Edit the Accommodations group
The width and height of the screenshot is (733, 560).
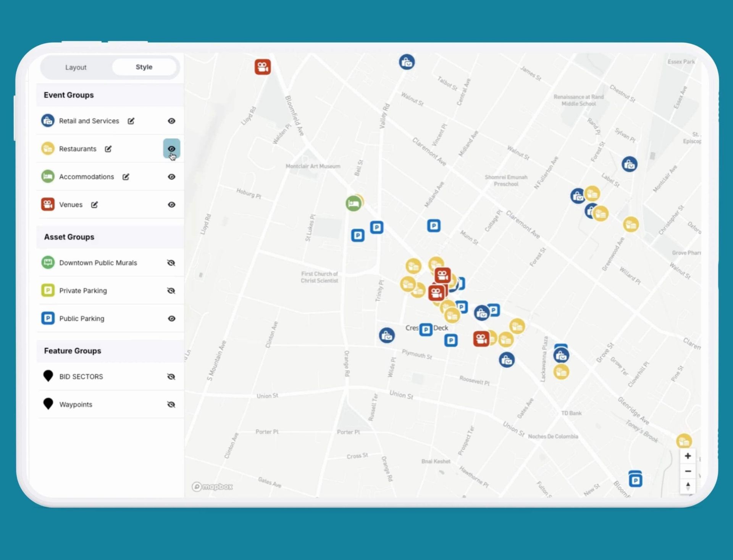(x=126, y=177)
